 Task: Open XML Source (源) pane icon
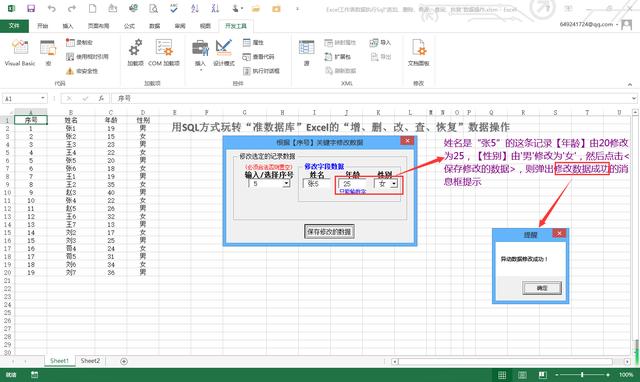click(x=306, y=53)
